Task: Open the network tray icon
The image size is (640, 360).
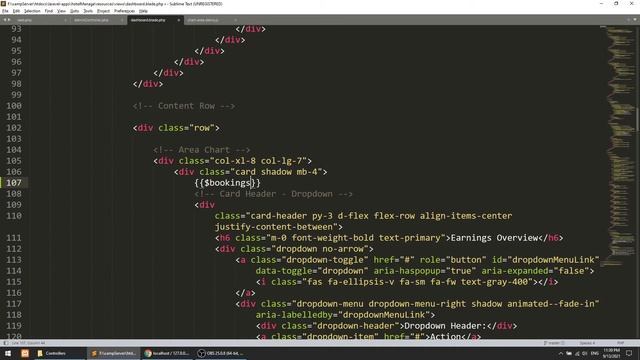Action: [577, 353]
